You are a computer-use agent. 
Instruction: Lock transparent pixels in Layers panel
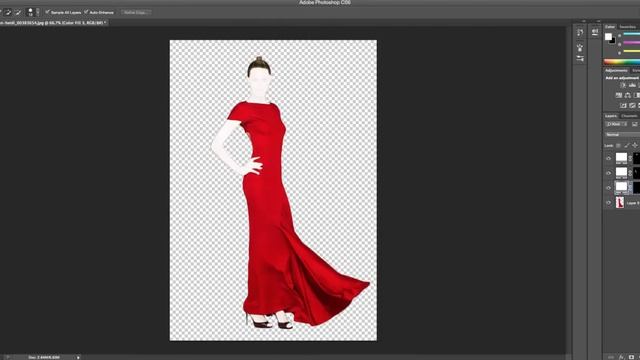point(618,145)
